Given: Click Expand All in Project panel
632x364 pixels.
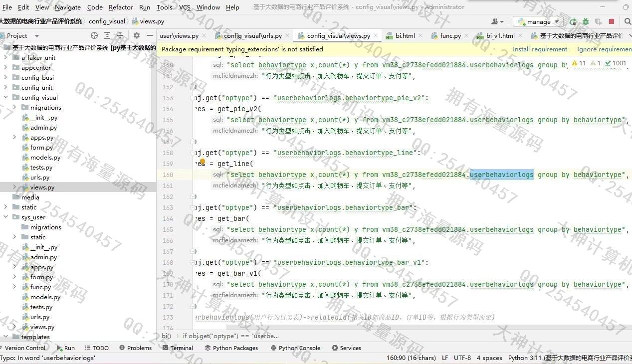Looking at the screenshot, I should coord(107,35).
